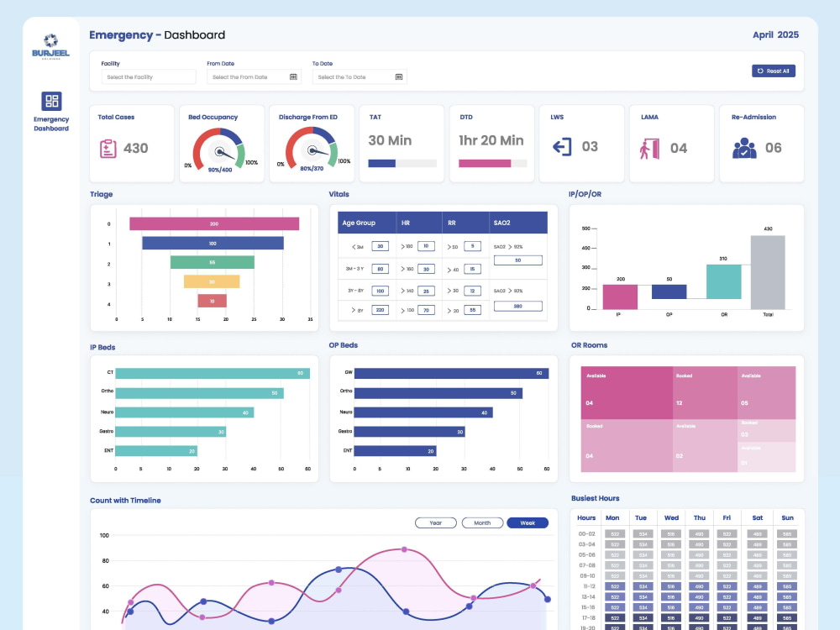Click the 1hr 20 Min DTD value
This screenshot has height=630, width=840.
coord(491,140)
